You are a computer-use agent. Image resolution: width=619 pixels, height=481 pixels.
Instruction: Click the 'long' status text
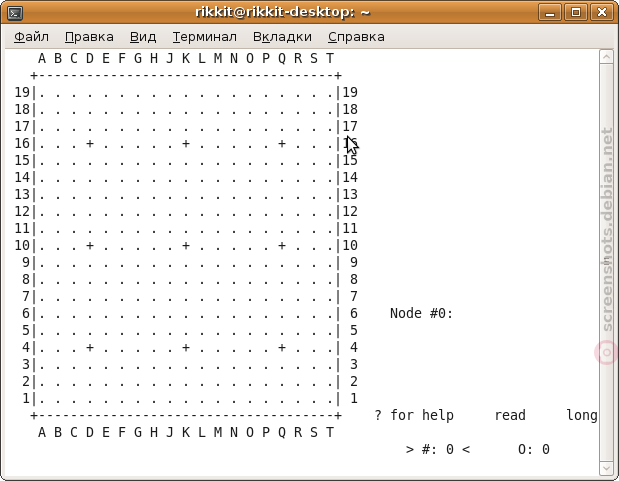point(582,415)
